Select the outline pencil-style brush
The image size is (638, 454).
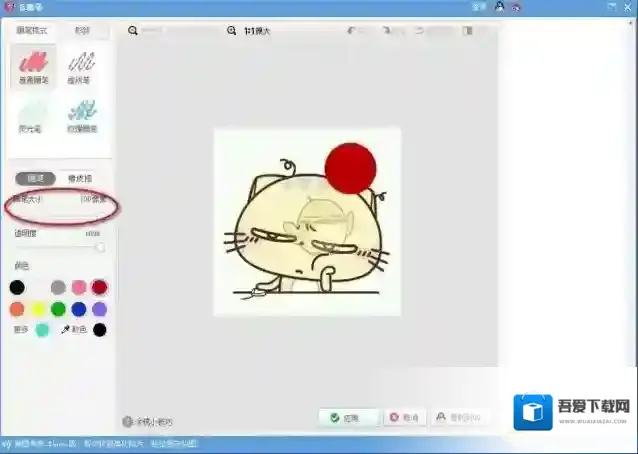(81, 66)
